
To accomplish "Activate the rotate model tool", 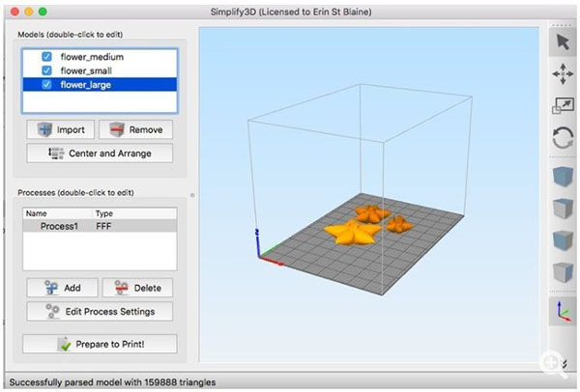I will click(562, 138).
